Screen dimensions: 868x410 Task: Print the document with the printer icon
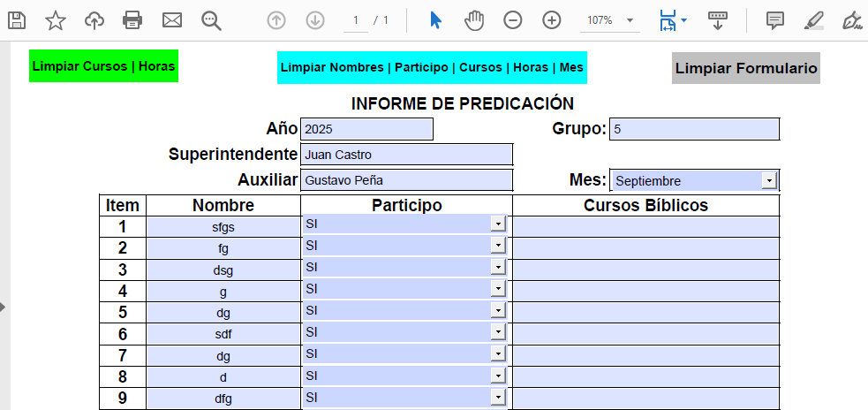click(132, 20)
